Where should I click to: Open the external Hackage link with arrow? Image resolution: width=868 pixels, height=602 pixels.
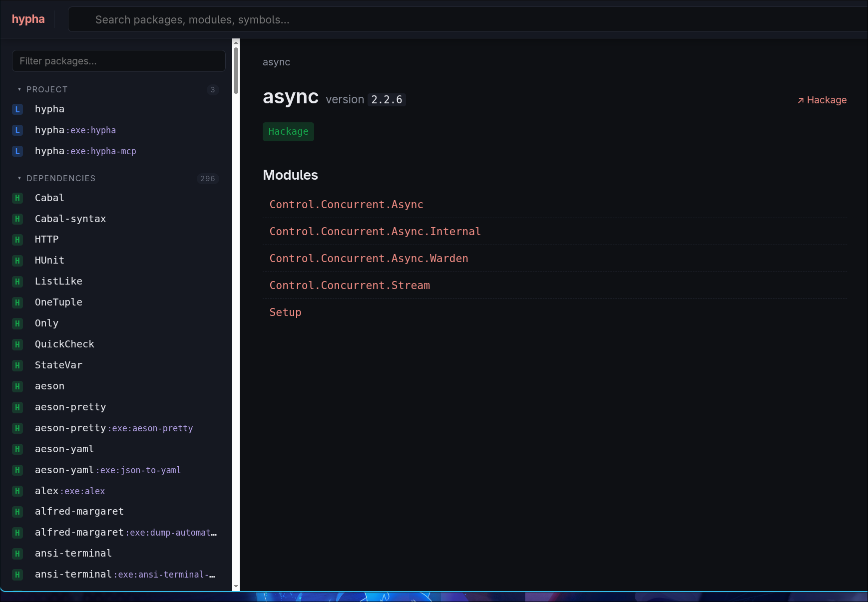tap(822, 100)
